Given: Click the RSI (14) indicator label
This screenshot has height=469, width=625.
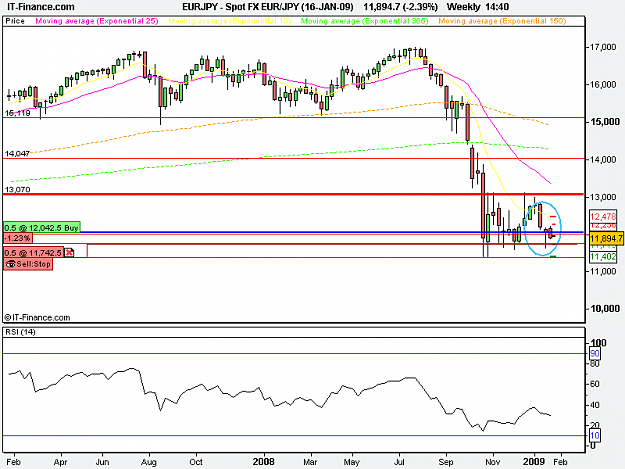Looking at the screenshot, I should (x=20, y=332).
